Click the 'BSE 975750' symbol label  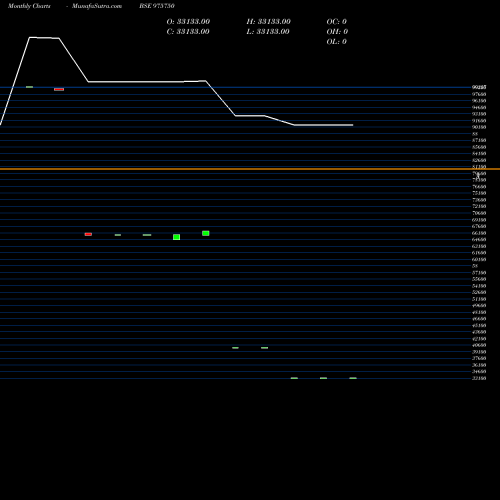point(157,6)
